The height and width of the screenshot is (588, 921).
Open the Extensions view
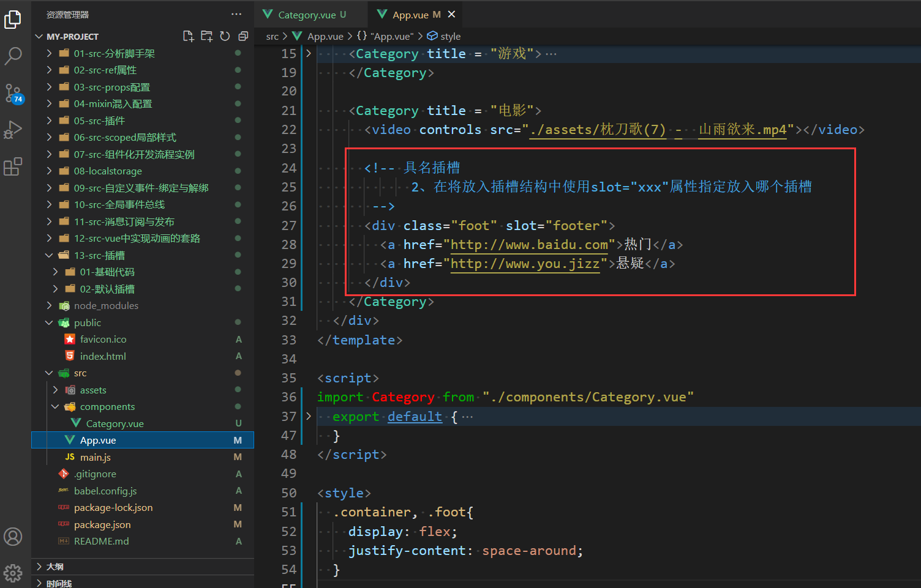coord(13,166)
